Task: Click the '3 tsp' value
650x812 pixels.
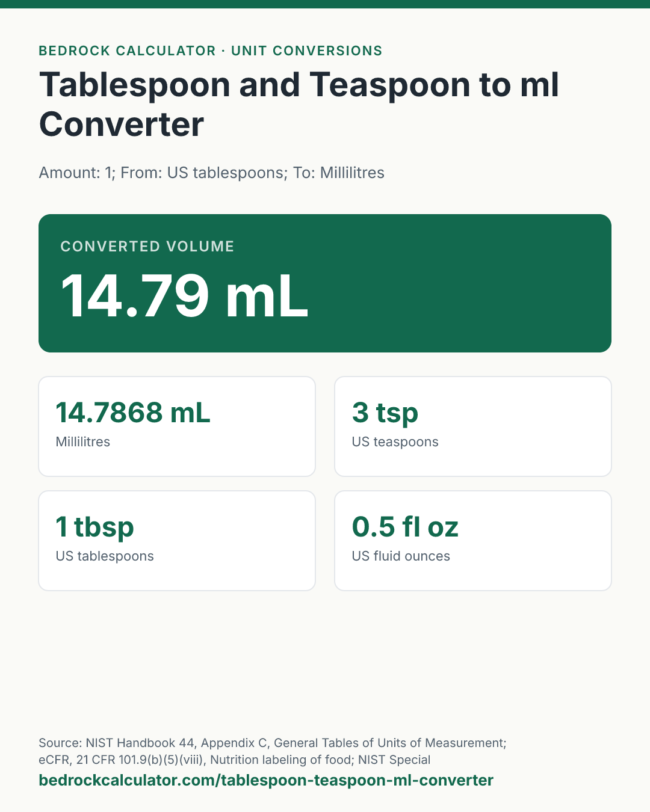Action: [385, 413]
